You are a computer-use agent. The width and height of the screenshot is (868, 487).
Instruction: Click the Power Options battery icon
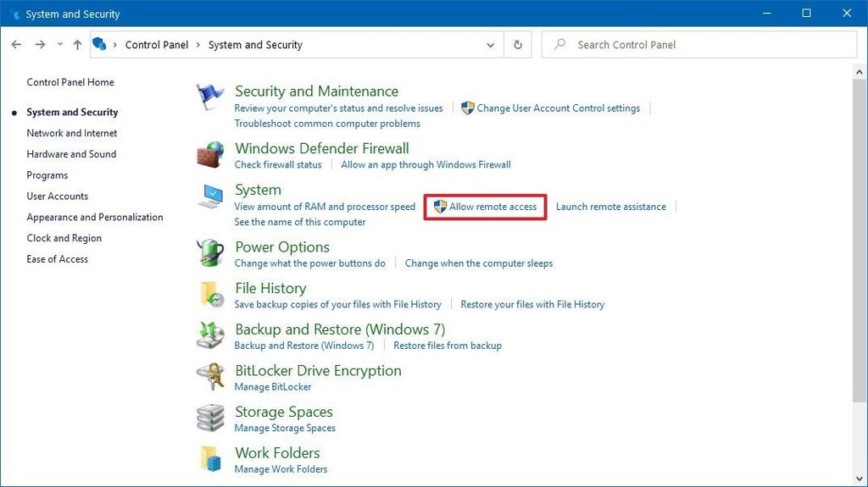pos(210,254)
